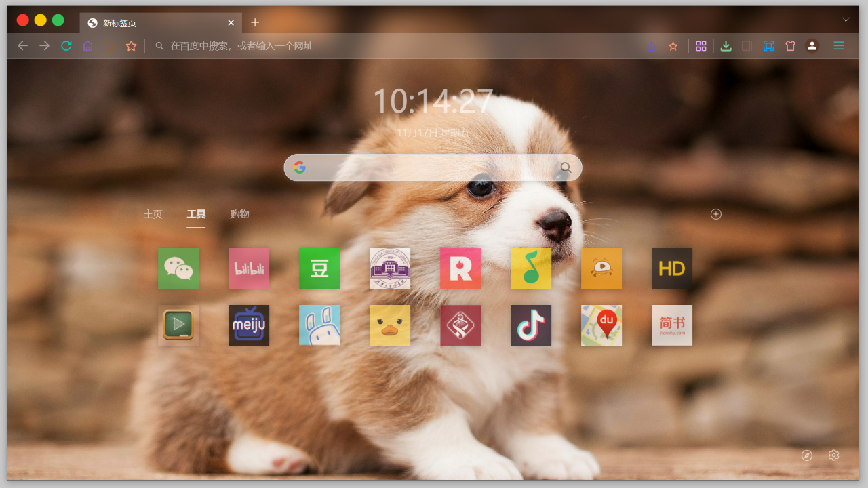Open the bilibili shortcut icon
868x488 pixels.
249,268
